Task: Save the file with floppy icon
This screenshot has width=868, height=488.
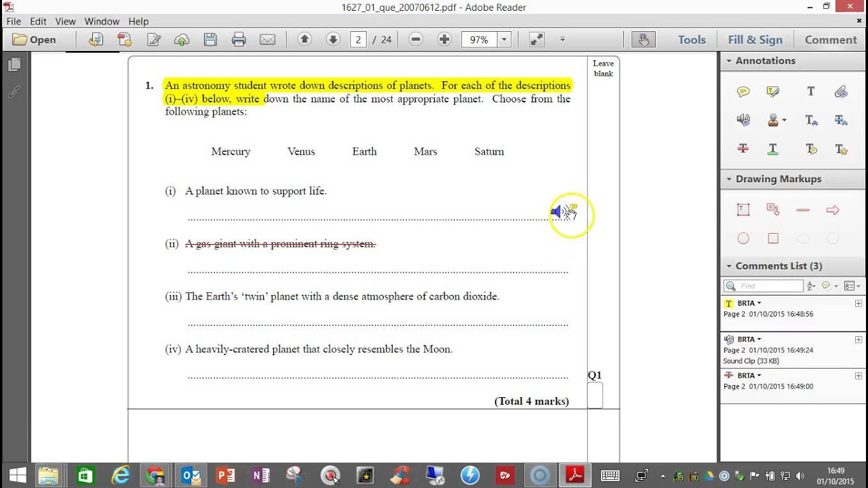Action: tap(210, 39)
